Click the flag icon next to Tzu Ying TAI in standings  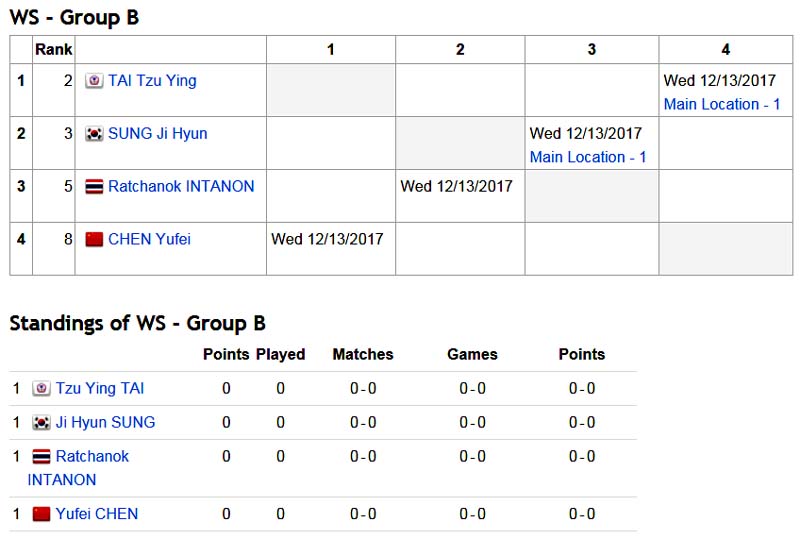tap(41, 389)
